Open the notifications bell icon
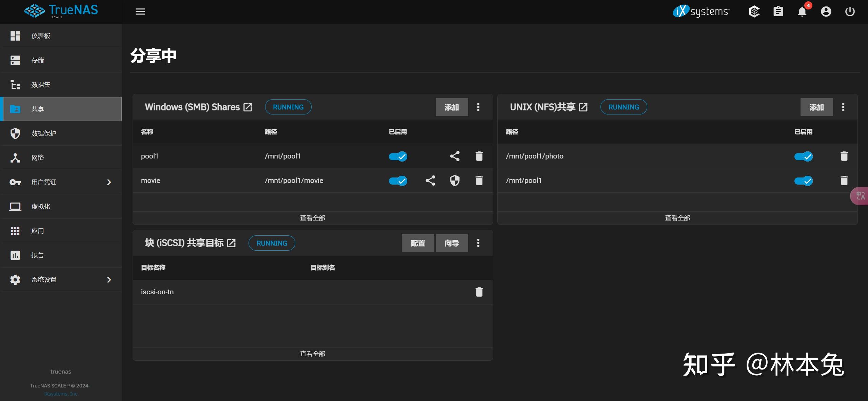The height and width of the screenshot is (401, 868). [803, 11]
